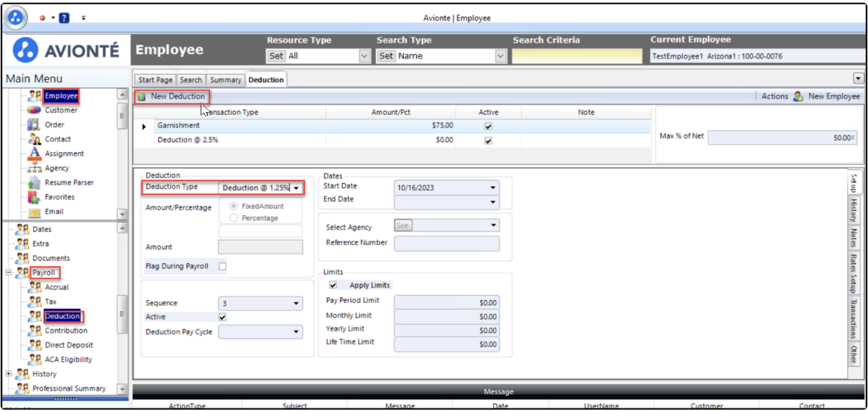Screen dimensions: 868x411
Task: Toggle Active checkbox for Deduction @ 2.5% row
Action: pyautogui.click(x=488, y=141)
